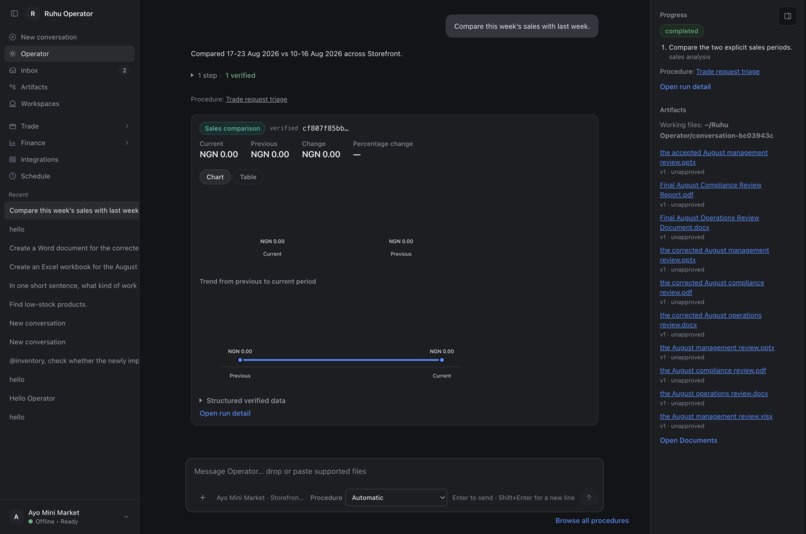Open the Ayo Mini Market account chevron
This screenshot has height=534, width=806.
click(x=126, y=517)
